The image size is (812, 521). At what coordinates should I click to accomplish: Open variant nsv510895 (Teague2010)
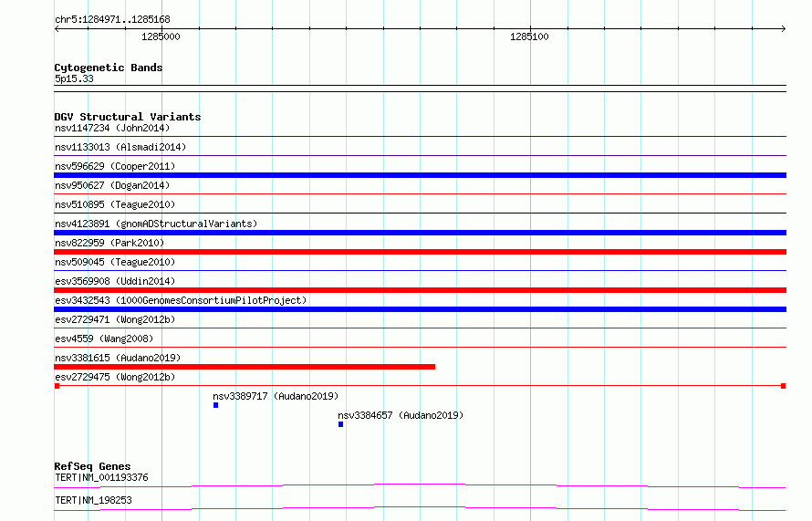click(115, 204)
